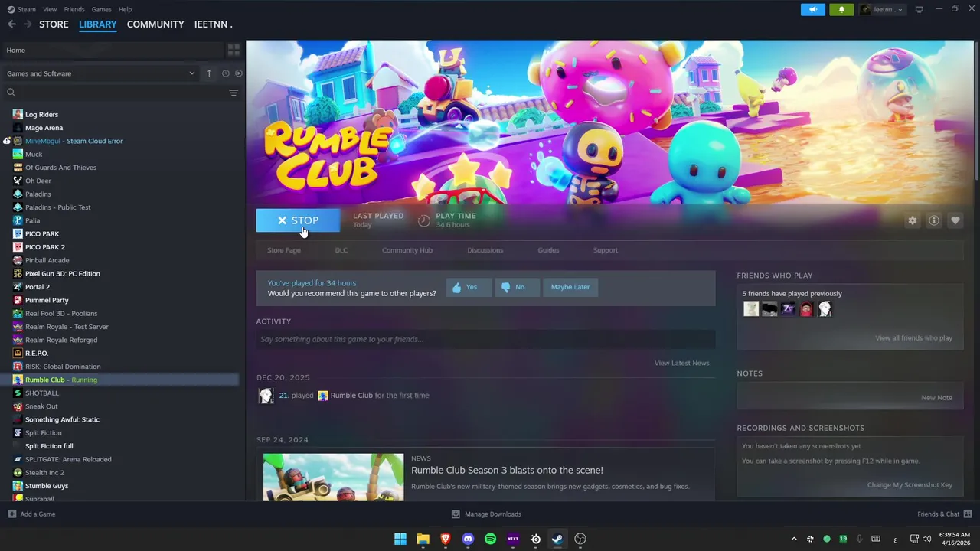Open Rumble Club manage gear icon

tap(912, 220)
